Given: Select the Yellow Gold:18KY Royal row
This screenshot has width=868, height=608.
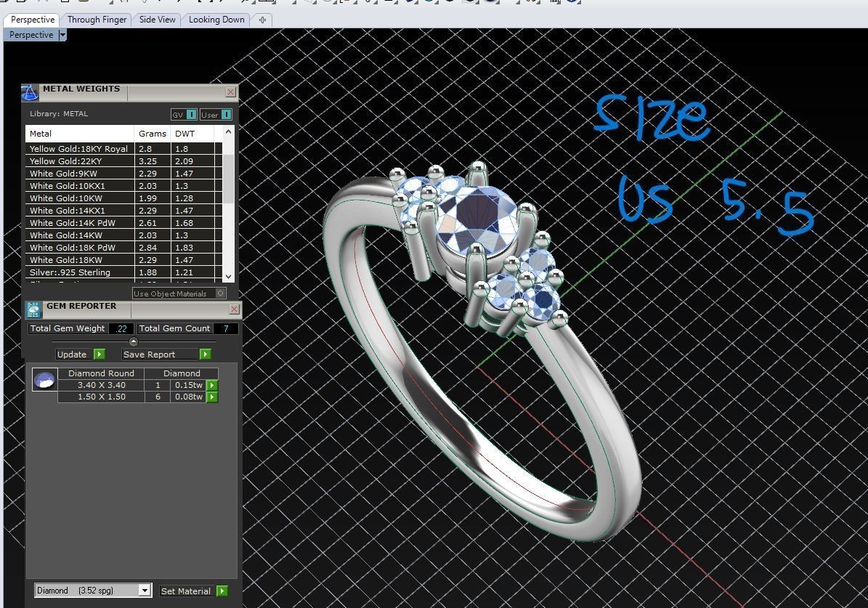Looking at the screenshot, I should (x=124, y=148).
